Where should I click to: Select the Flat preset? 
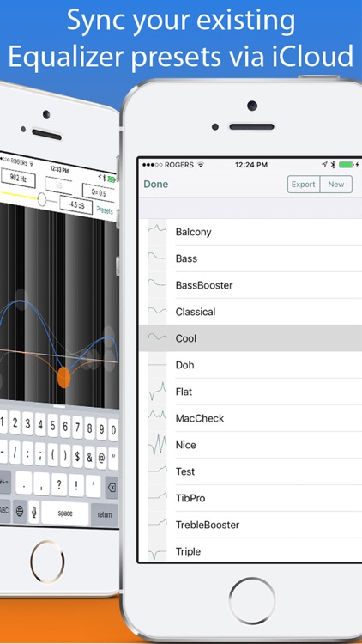[250, 392]
